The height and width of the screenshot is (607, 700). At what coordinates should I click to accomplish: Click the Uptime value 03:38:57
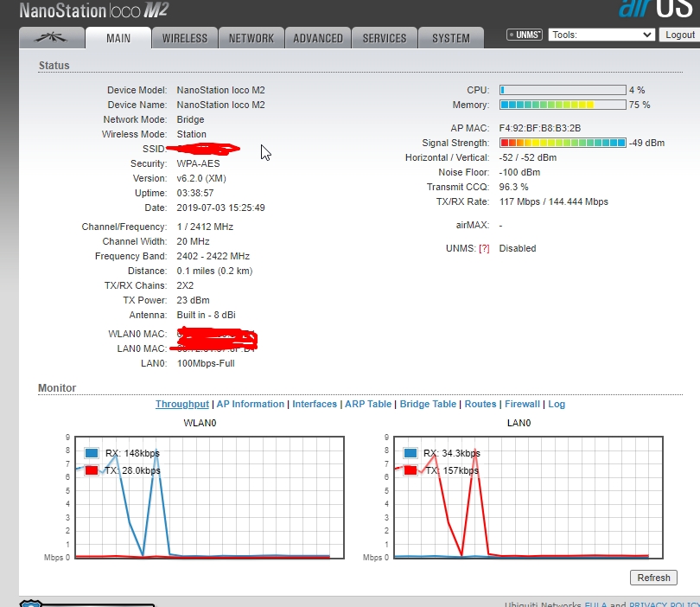(x=195, y=193)
